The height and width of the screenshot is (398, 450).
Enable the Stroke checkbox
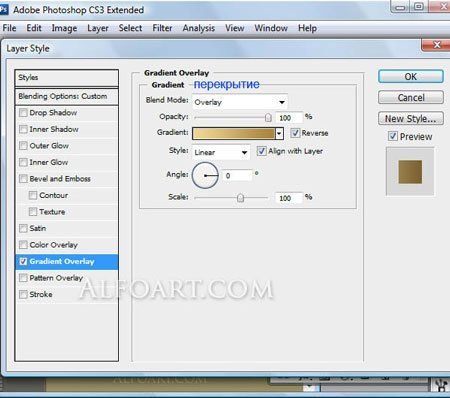click(x=23, y=294)
